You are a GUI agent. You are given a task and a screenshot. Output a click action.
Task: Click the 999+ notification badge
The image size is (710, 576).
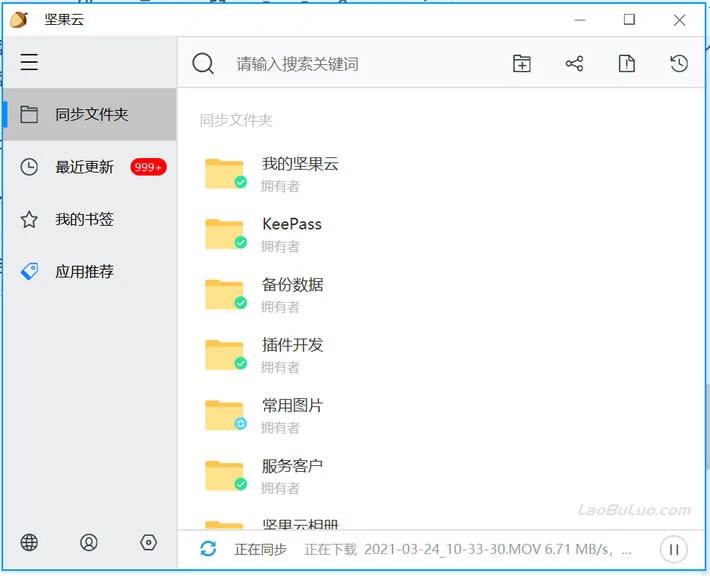(148, 167)
